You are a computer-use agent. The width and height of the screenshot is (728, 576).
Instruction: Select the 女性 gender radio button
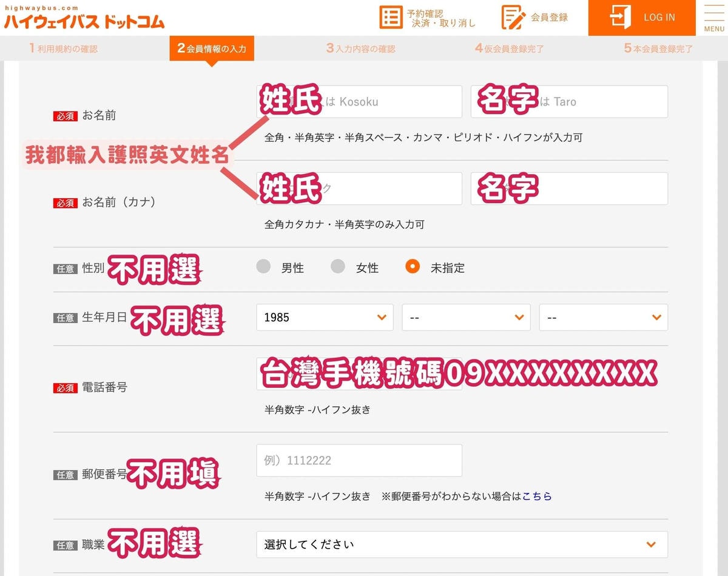tap(338, 267)
